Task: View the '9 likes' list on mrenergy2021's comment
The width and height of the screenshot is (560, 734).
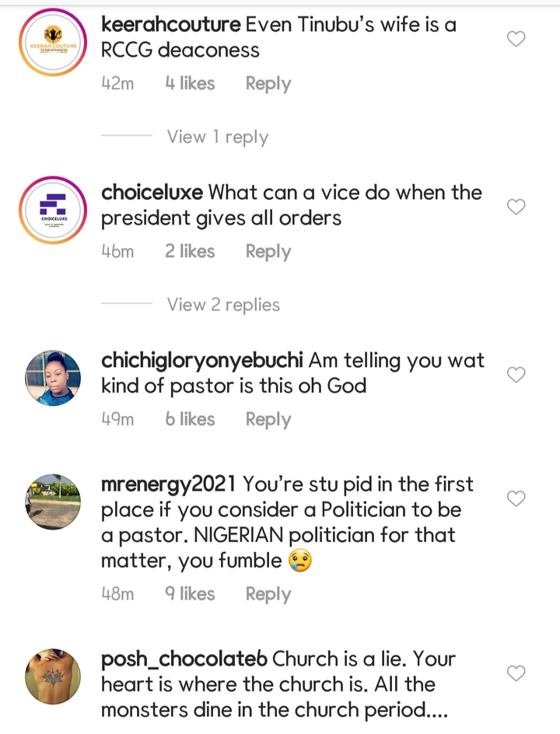Action: pos(189,594)
